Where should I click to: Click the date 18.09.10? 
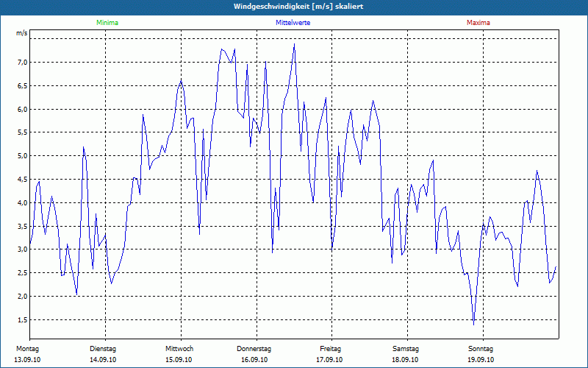(405, 360)
